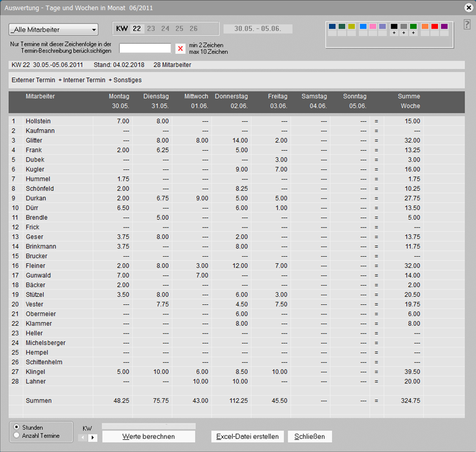Select employee row Durkan
Screen dimensions: 476x452
[x=236, y=198]
